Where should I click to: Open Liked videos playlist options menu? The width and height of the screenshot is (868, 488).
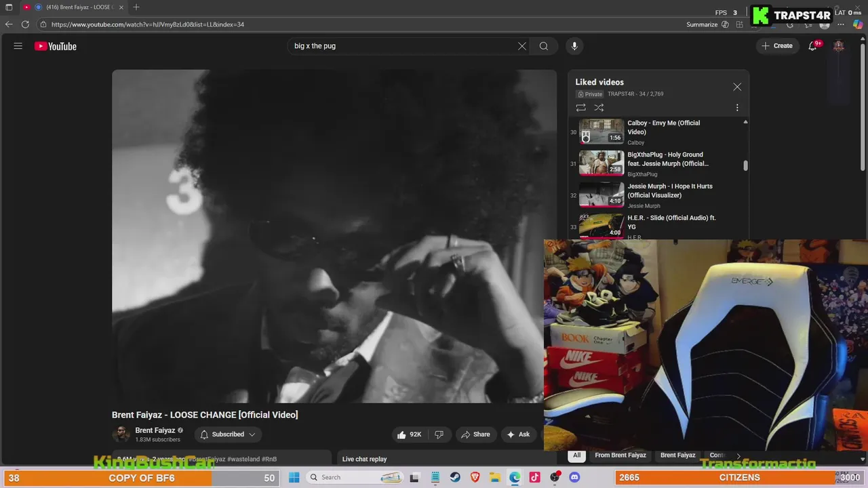[737, 108]
